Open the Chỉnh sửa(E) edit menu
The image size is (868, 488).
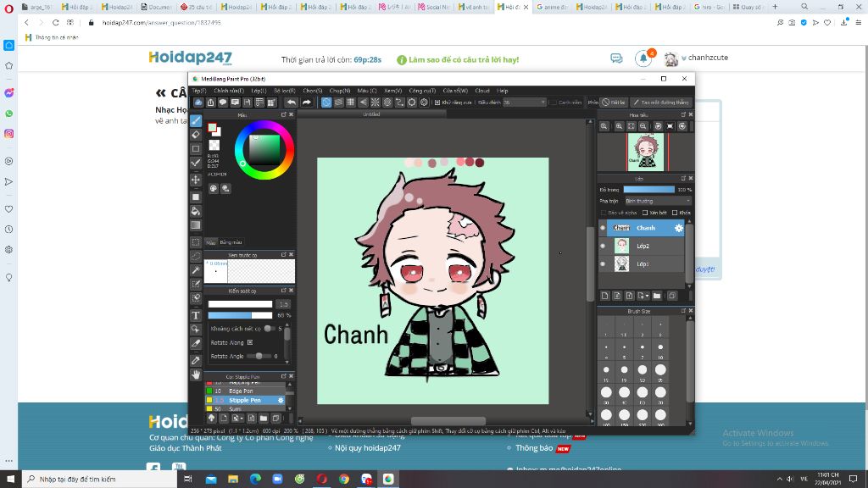click(229, 91)
